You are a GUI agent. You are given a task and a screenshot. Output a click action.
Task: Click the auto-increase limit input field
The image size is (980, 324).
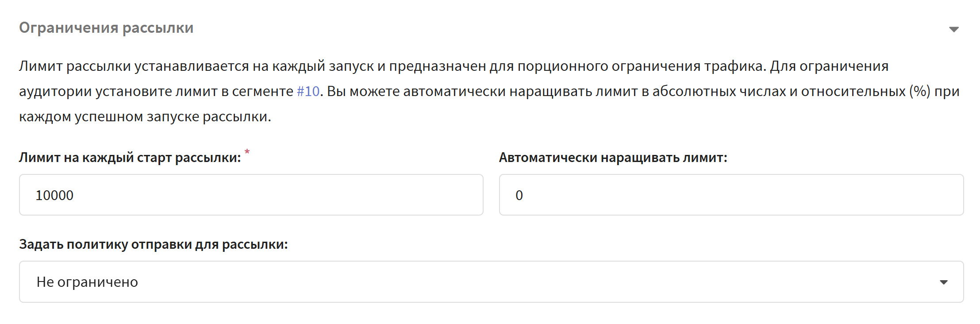(x=731, y=195)
